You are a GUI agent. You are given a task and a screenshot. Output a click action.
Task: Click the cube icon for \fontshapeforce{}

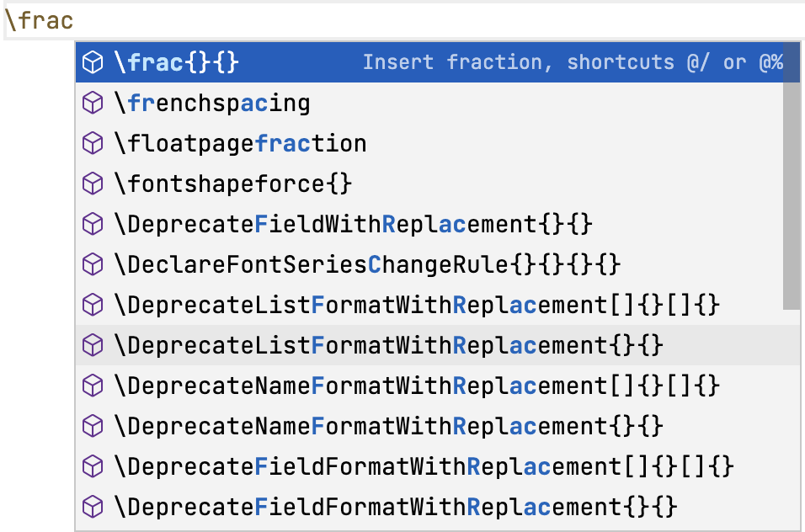click(x=93, y=184)
